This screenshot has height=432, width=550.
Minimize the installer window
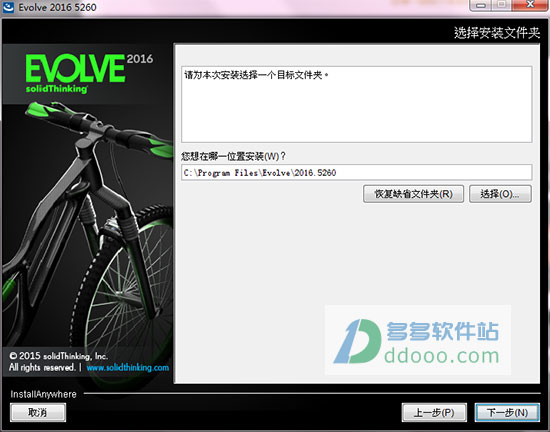(481, 5)
